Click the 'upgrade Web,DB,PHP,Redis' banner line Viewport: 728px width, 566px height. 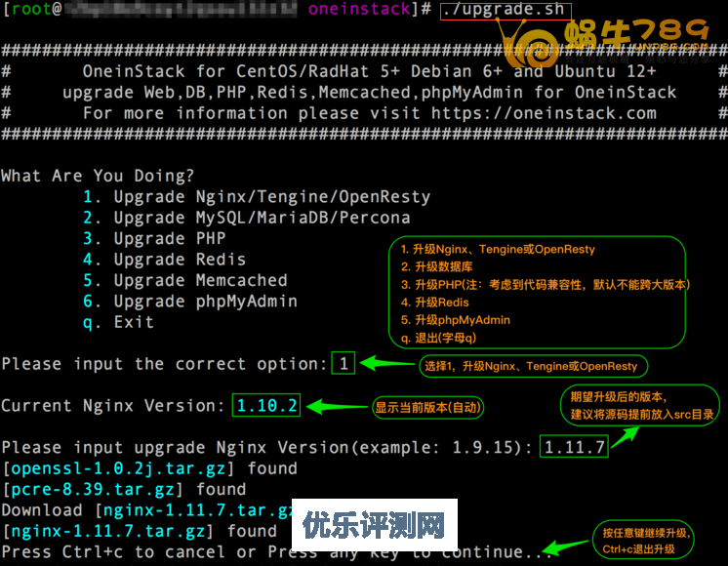coord(369,93)
